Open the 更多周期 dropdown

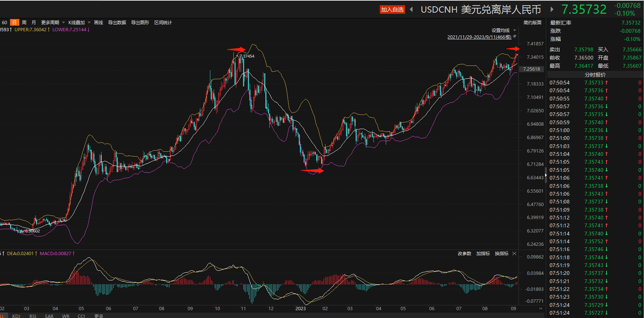(x=53, y=23)
